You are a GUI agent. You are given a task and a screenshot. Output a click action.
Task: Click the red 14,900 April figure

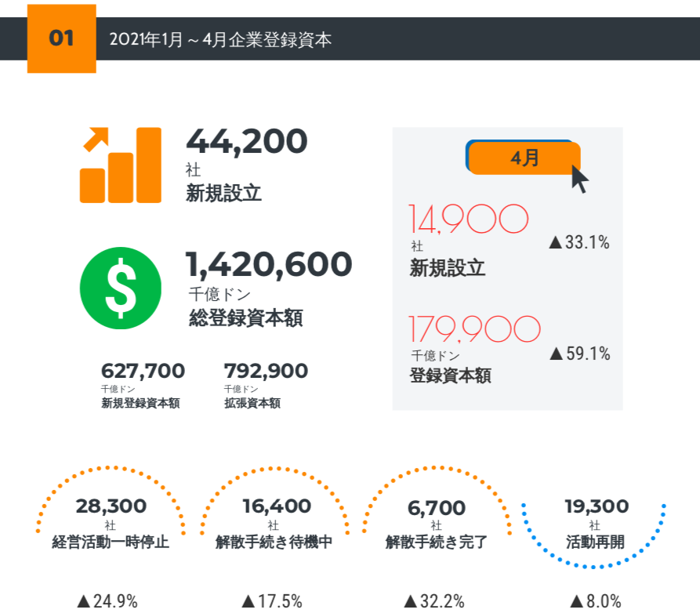[468, 220]
